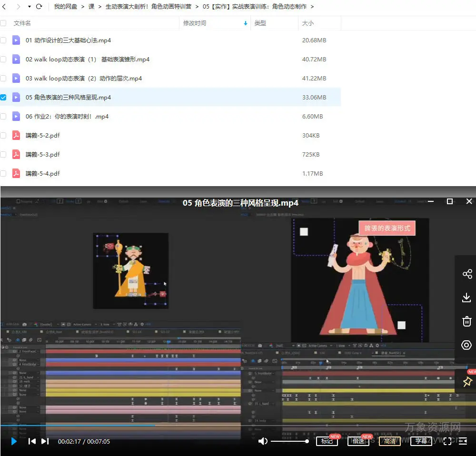Refresh the file list

(x=39, y=7)
